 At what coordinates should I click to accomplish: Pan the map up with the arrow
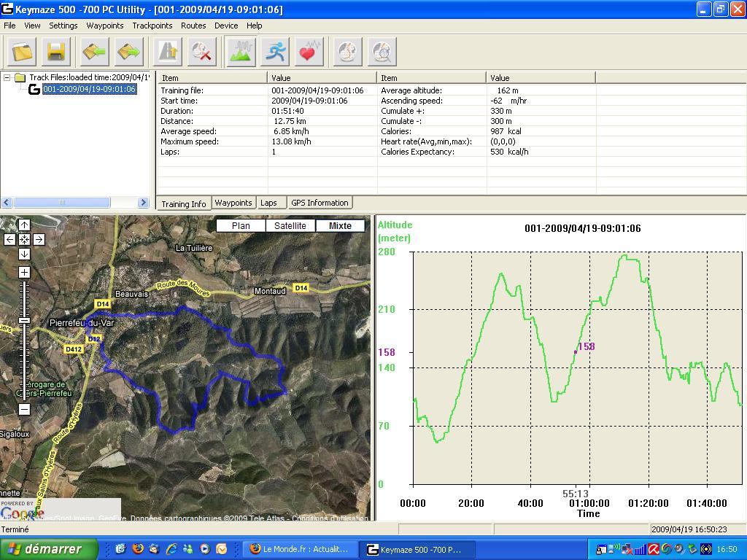coord(24,225)
